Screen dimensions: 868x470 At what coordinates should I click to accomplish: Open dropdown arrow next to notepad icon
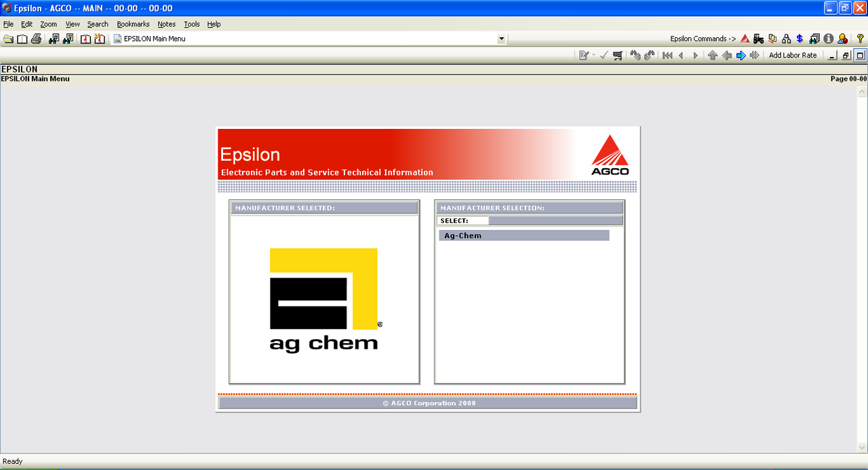click(x=594, y=56)
